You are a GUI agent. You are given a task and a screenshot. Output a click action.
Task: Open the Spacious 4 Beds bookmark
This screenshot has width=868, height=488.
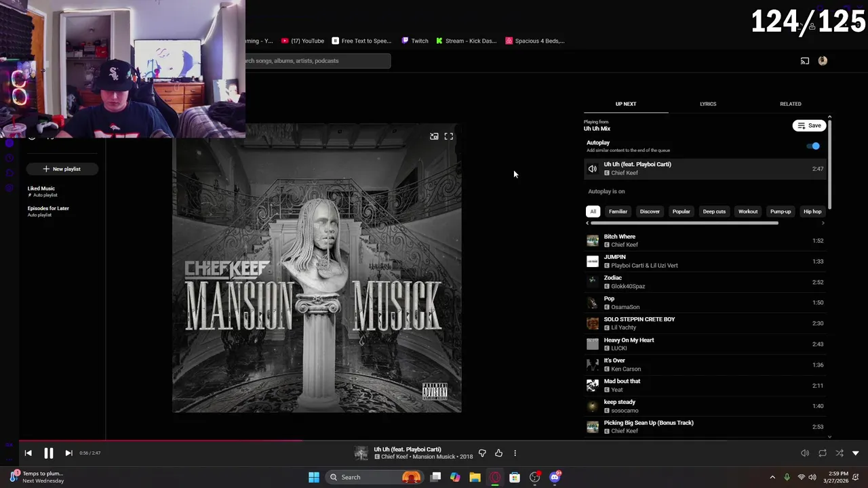(x=535, y=41)
